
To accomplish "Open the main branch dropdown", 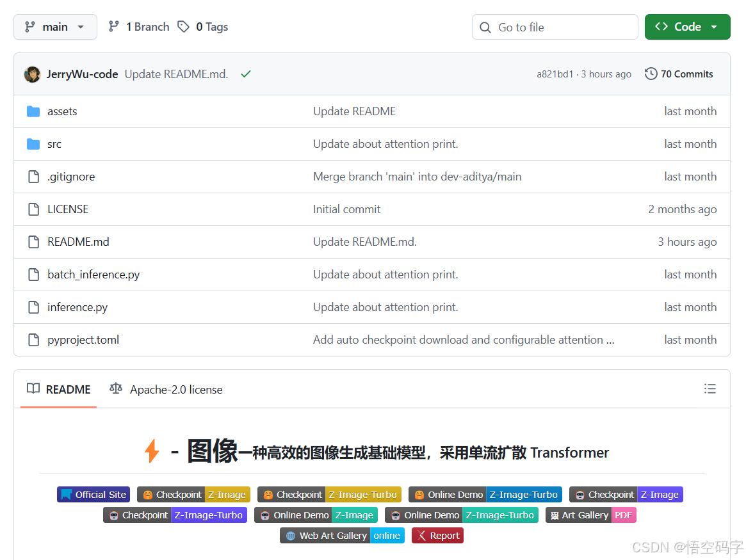I will (x=55, y=27).
